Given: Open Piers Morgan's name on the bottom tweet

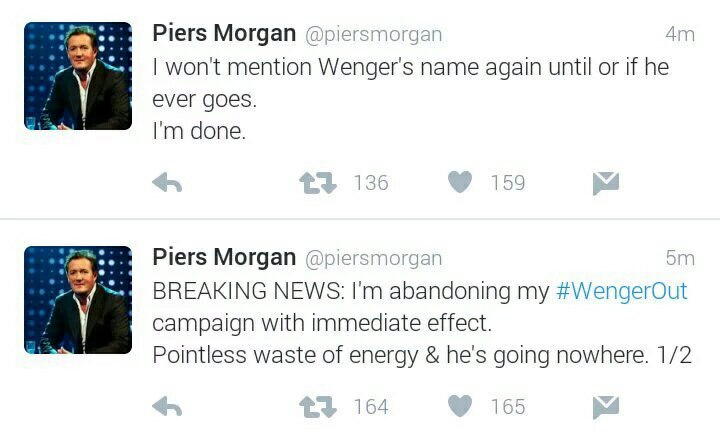Looking at the screenshot, I should click(223, 257).
